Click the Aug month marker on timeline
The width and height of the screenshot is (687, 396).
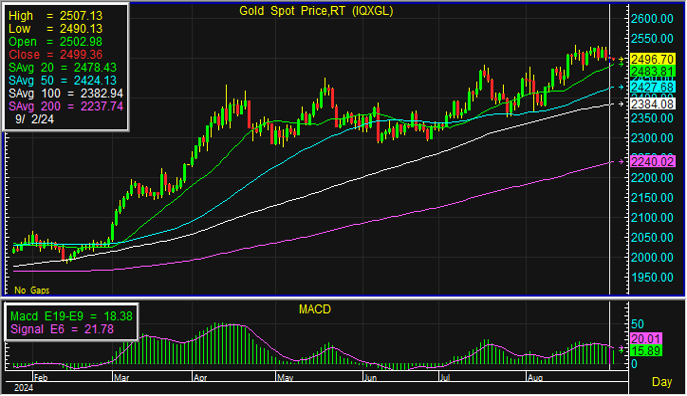535,378
